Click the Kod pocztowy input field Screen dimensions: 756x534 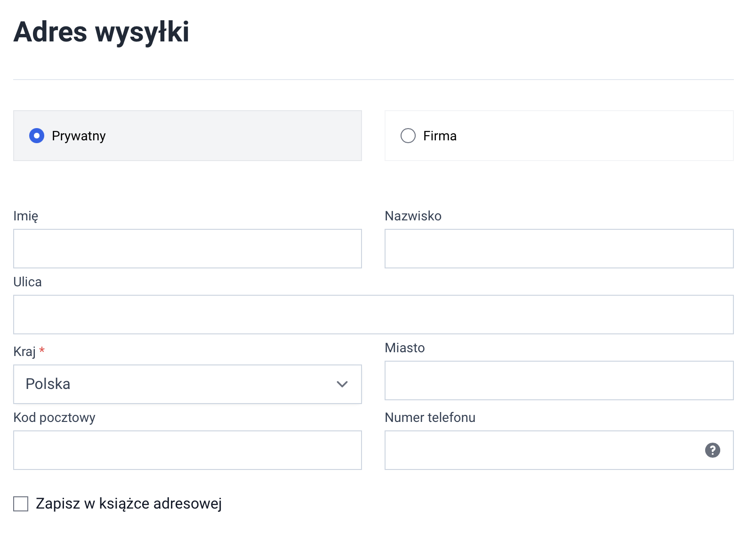click(x=187, y=450)
